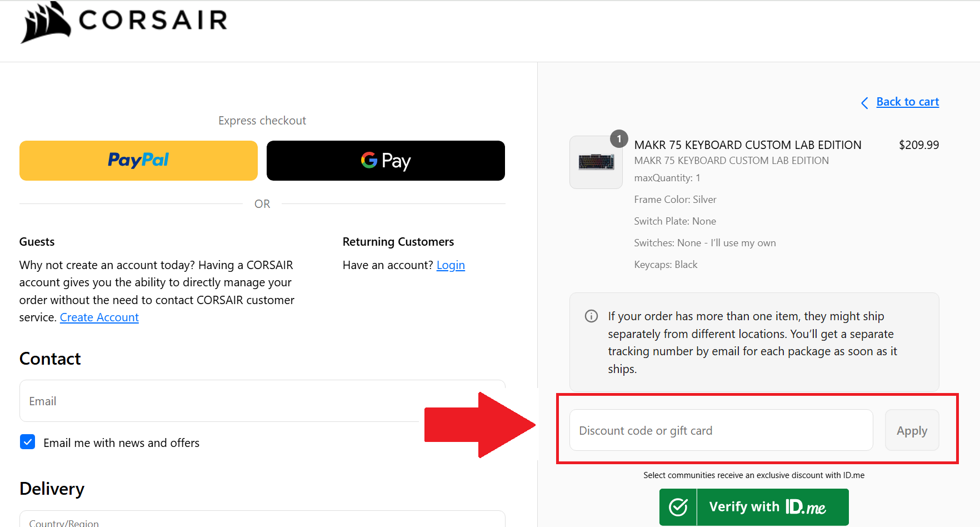
Task: Follow the Back to cart link
Action: tap(907, 102)
